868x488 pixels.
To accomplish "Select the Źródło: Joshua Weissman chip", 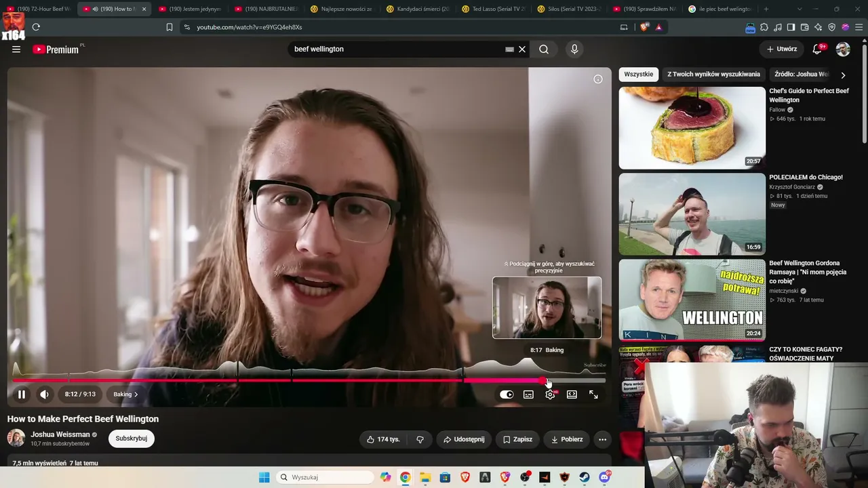I will [801, 74].
